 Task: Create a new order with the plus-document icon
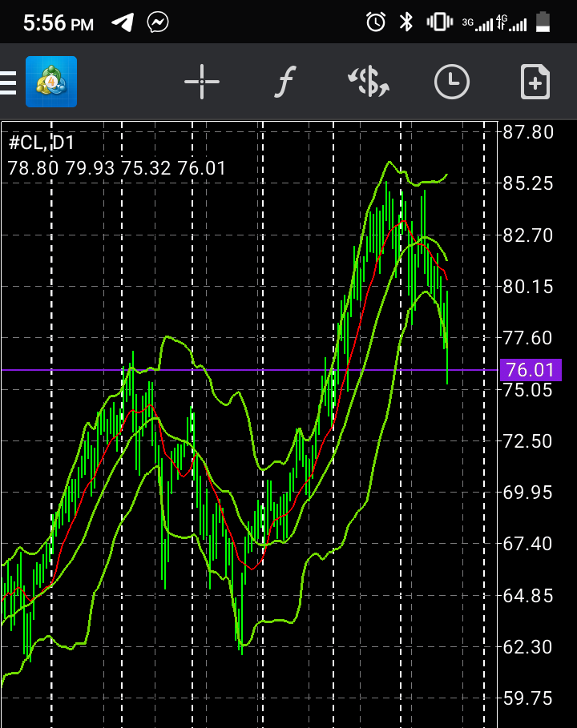[x=535, y=82]
